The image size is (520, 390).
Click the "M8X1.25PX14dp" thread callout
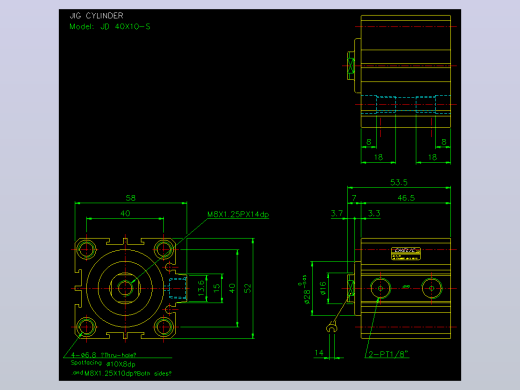[x=238, y=214]
